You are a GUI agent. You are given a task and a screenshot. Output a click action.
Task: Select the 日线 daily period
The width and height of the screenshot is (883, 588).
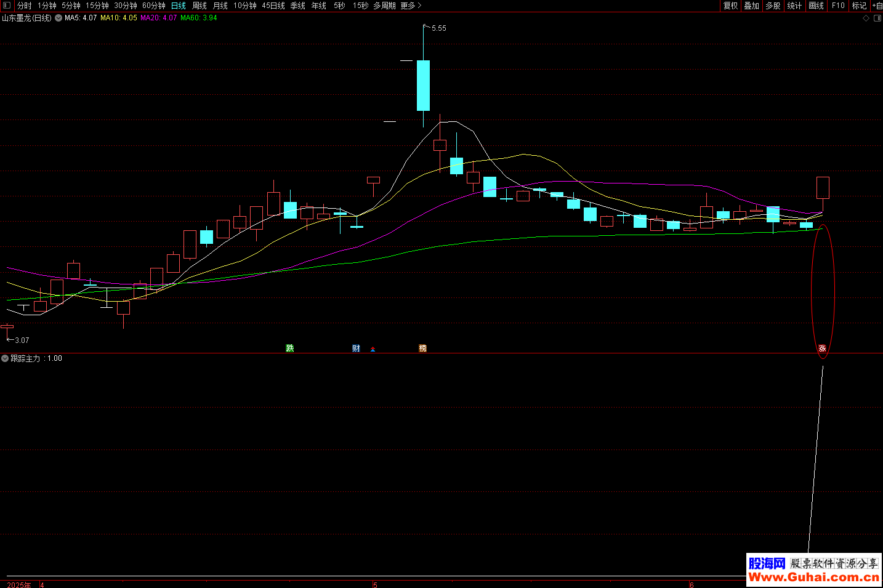pos(179,6)
